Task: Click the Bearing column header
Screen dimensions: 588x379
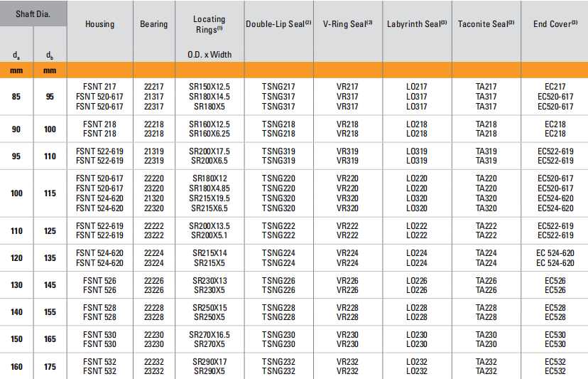Action: 153,24
